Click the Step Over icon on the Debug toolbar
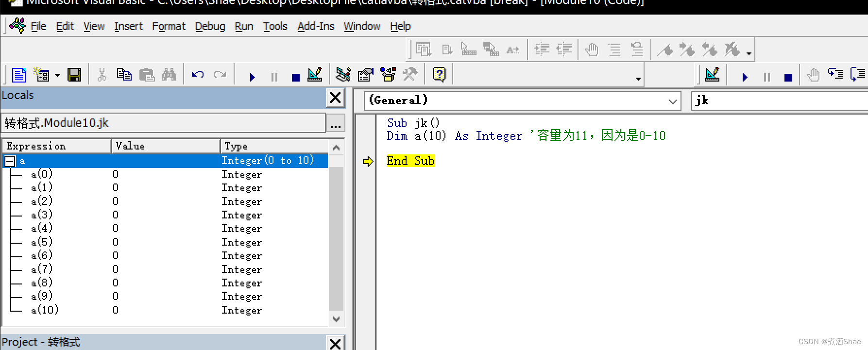This screenshot has height=350, width=868. 857,75
